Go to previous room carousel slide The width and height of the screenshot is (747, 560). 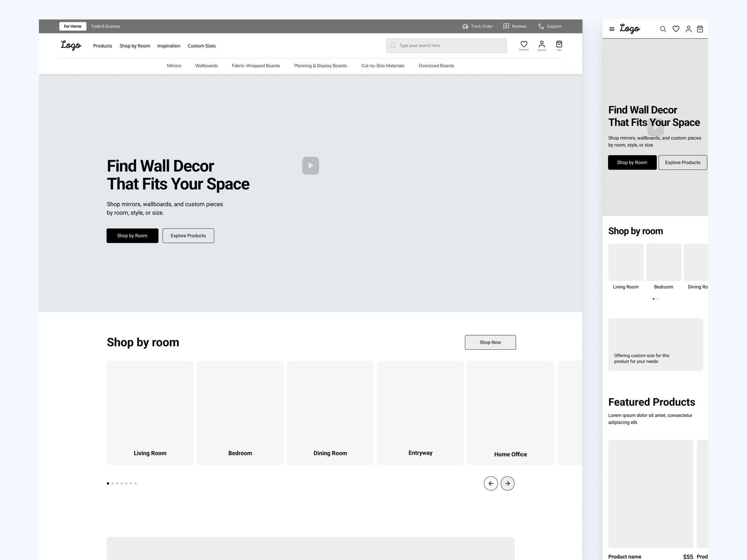(491, 483)
